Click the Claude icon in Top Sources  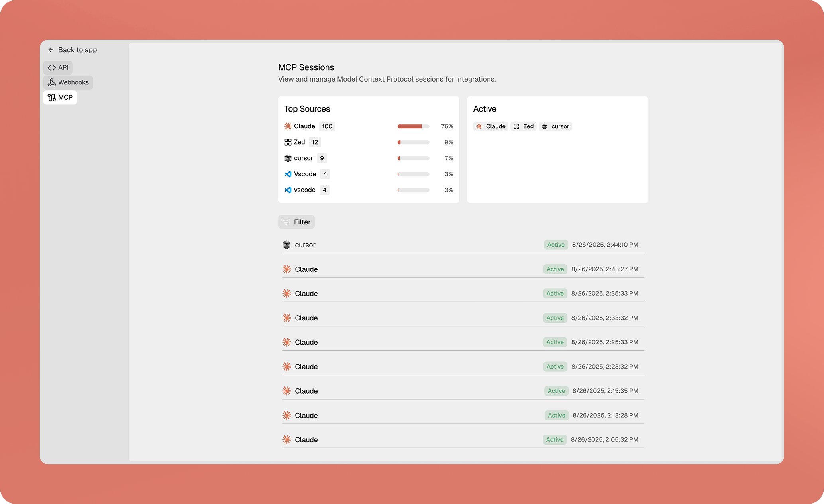[x=288, y=126]
